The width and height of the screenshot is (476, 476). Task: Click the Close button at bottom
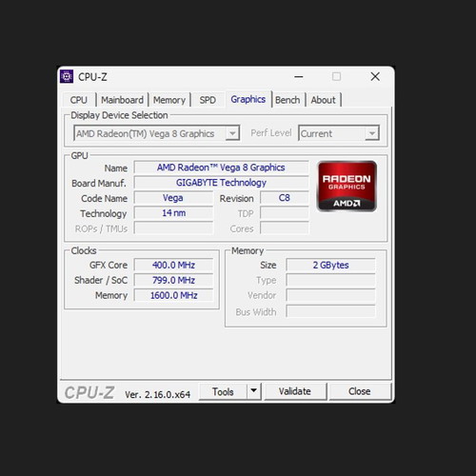pyautogui.click(x=360, y=391)
